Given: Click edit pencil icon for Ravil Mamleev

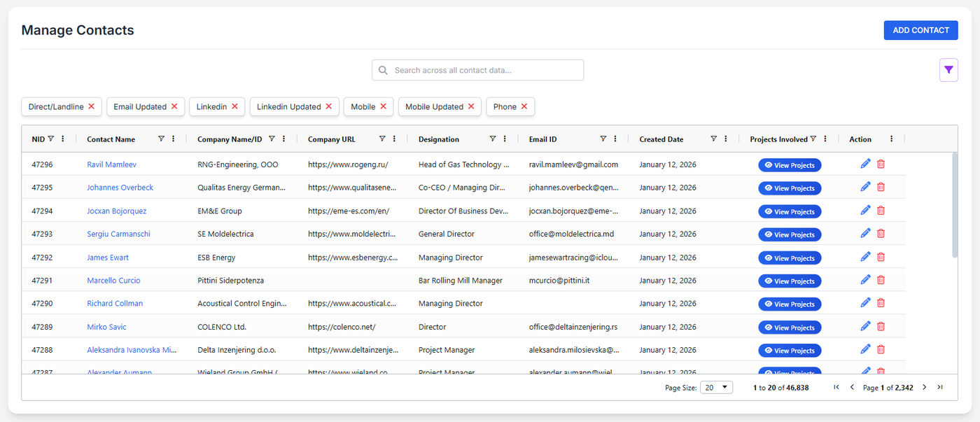Looking at the screenshot, I should tap(865, 164).
